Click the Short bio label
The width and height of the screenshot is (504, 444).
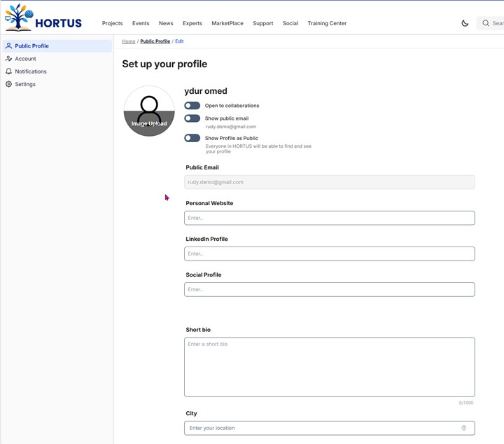tap(198, 330)
